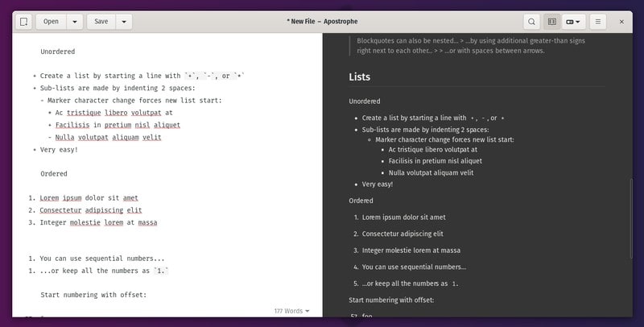Click the 'Lists' heading in preview
644x327 pixels.
[x=359, y=77]
